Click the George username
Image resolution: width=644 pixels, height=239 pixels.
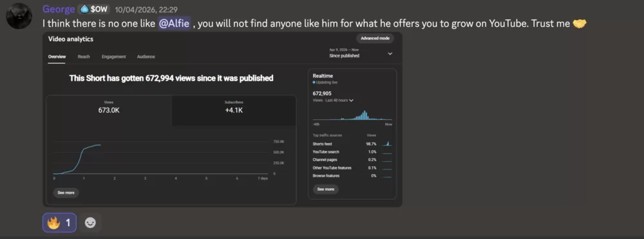coord(59,9)
